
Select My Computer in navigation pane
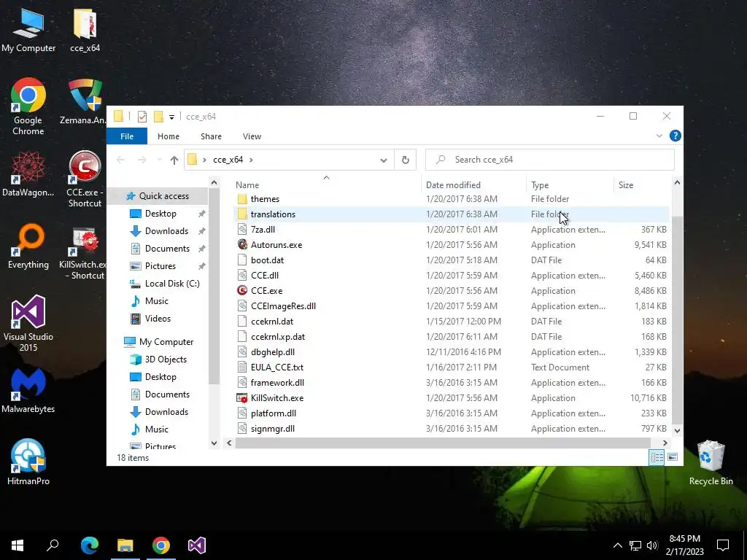pos(166,341)
